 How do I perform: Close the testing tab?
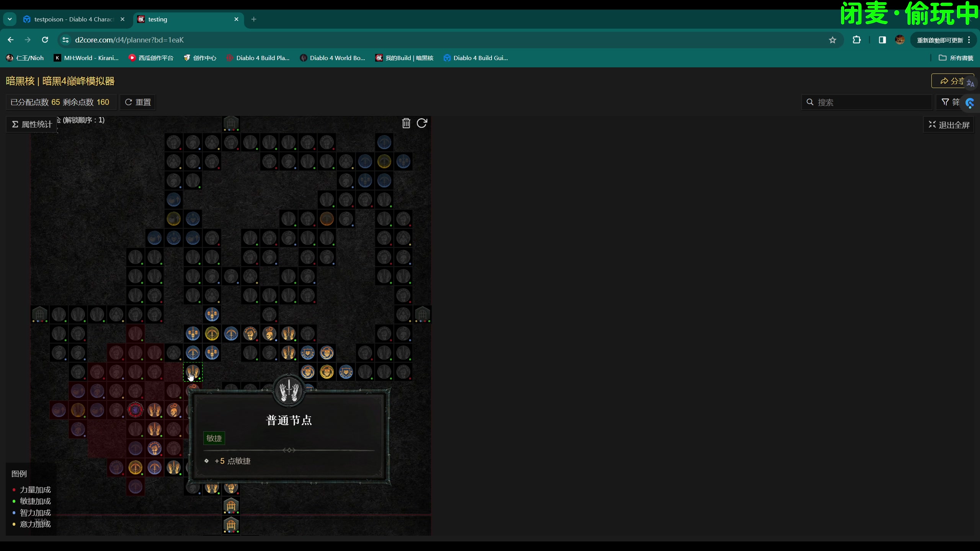click(x=236, y=19)
